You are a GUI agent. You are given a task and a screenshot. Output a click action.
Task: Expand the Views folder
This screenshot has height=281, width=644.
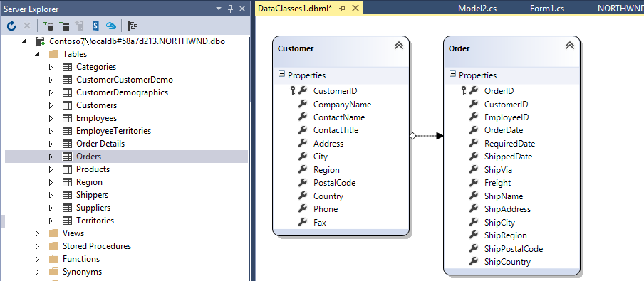click(x=37, y=233)
